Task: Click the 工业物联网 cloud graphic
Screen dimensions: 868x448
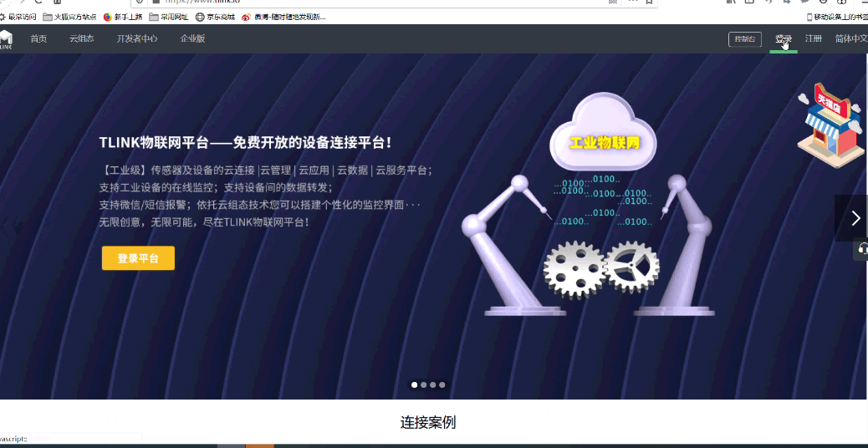Action: pyautogui.click(x=604, y=133)
